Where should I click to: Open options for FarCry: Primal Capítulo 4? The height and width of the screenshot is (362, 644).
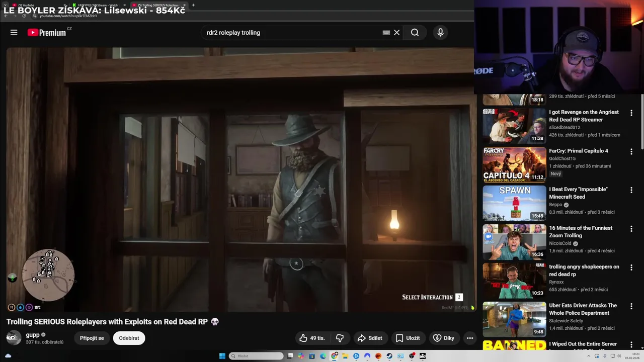pyautogui.click(x=631, y=152)
